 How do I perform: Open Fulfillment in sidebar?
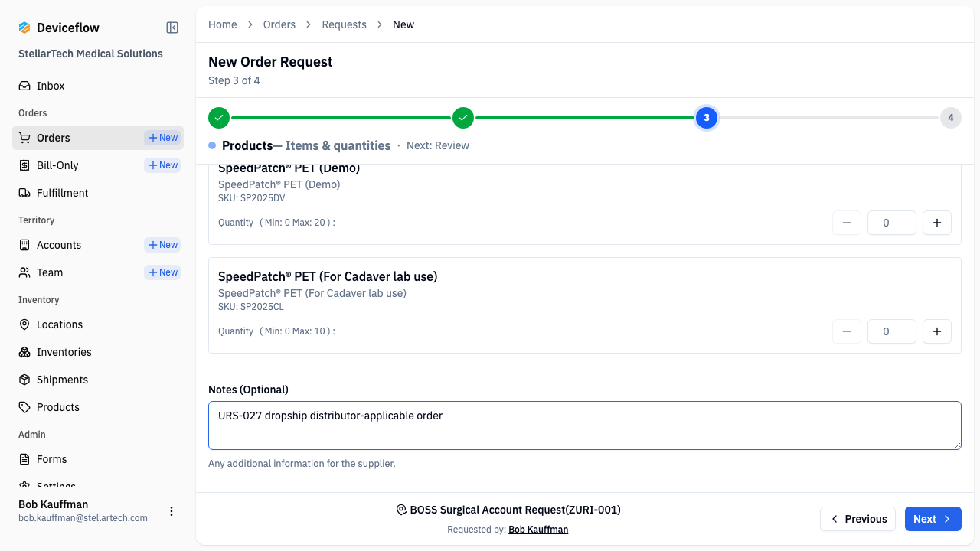click(x=98, y=193)
